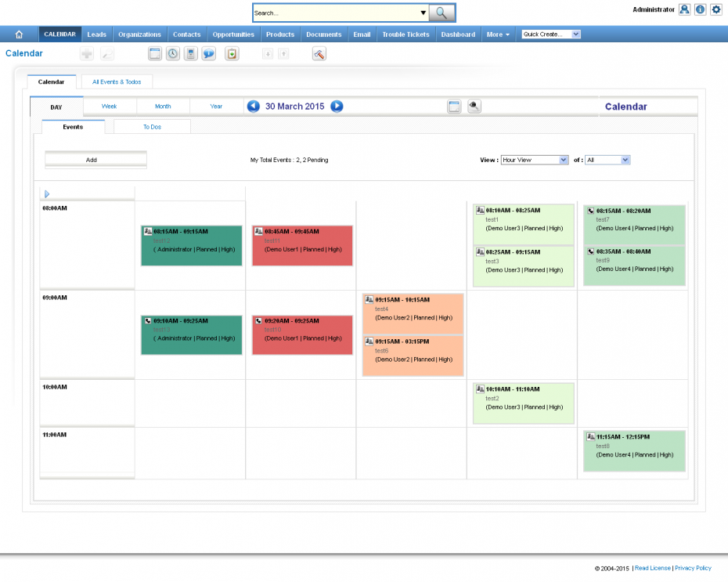Select the clock view icon on the toolbar

(173, 53)
